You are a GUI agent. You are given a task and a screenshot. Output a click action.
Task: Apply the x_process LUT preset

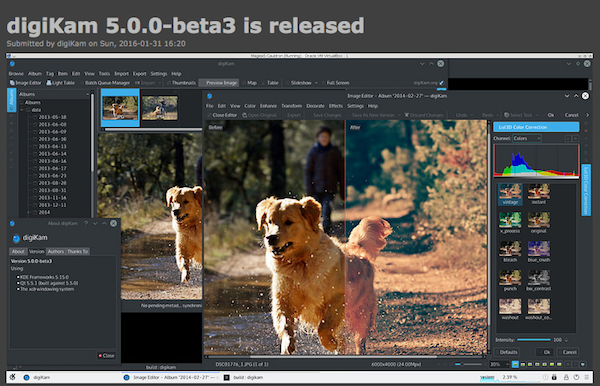click(510, 223)
